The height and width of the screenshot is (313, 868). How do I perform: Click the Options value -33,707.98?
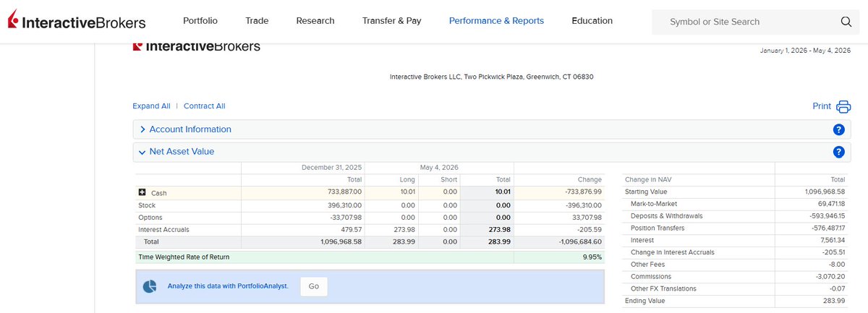click(x=344, y=218)
